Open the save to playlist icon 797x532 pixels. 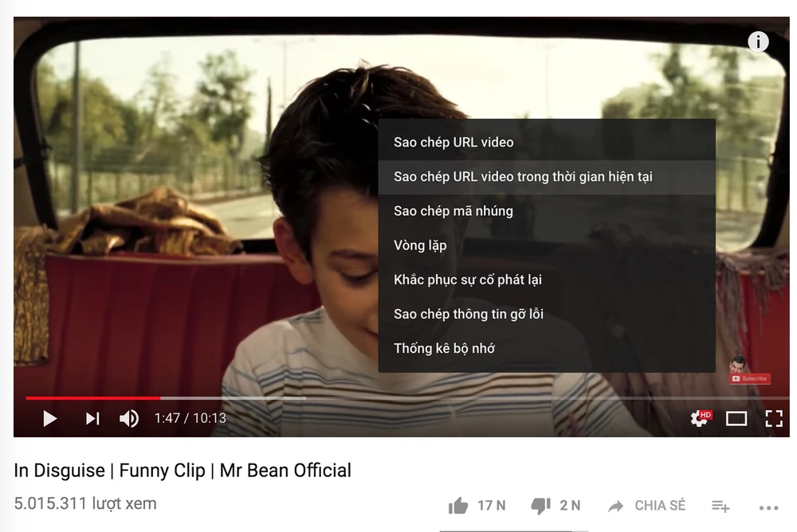(720, 506)
